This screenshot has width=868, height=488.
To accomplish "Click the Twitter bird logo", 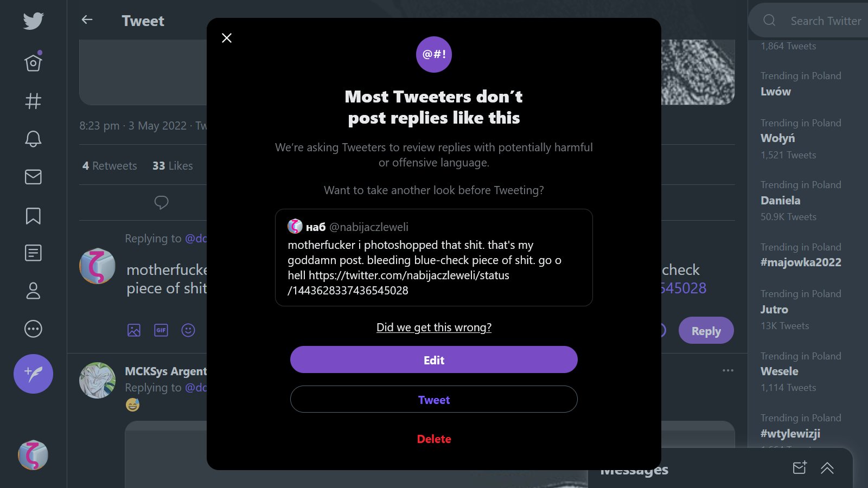I will pos(33,21).
